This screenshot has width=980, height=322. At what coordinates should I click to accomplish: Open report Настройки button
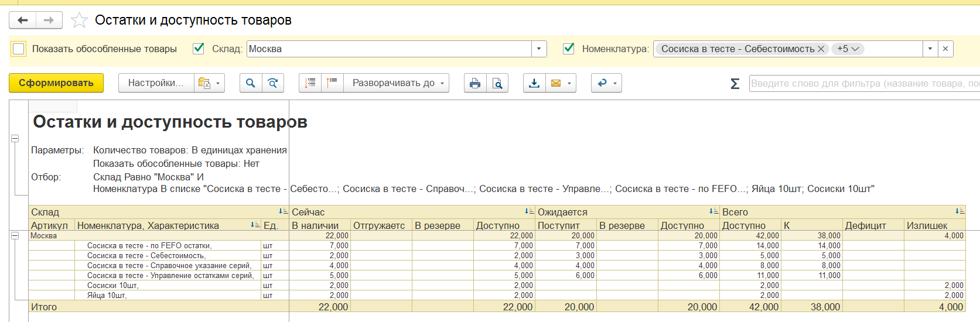(156, 83)
